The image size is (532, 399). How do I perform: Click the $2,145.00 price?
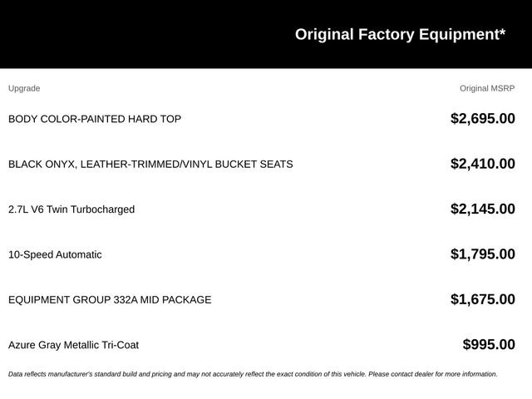pos(482,209)
